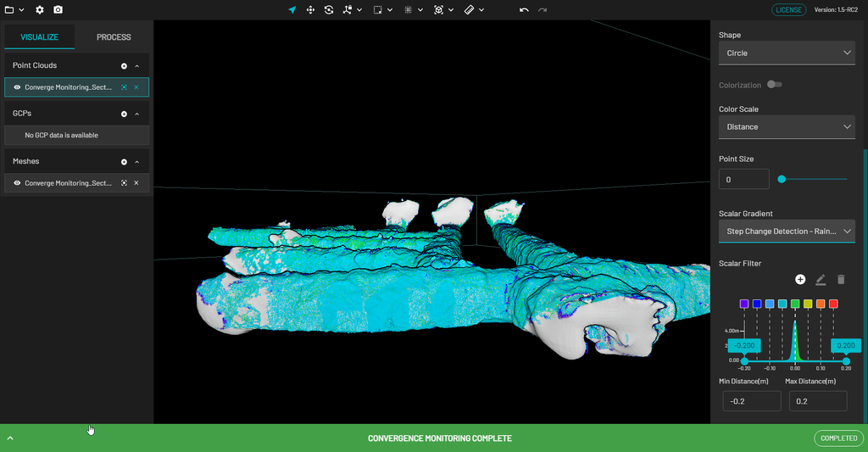Add a new point cloud with plus icon

tap(124, 65)
